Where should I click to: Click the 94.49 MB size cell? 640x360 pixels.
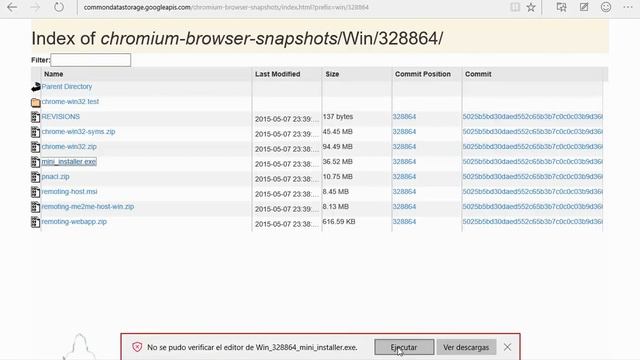point(338,147)
